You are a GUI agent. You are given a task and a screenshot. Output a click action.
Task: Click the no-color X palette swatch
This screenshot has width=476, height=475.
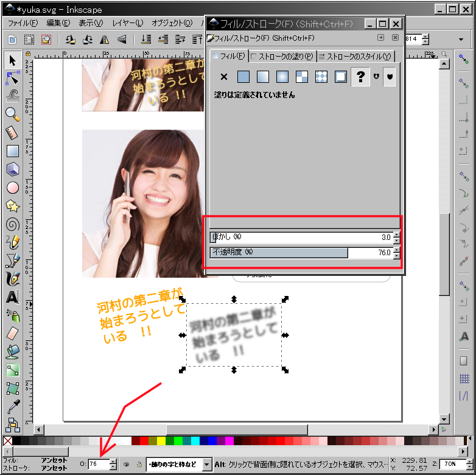point(7,440)
